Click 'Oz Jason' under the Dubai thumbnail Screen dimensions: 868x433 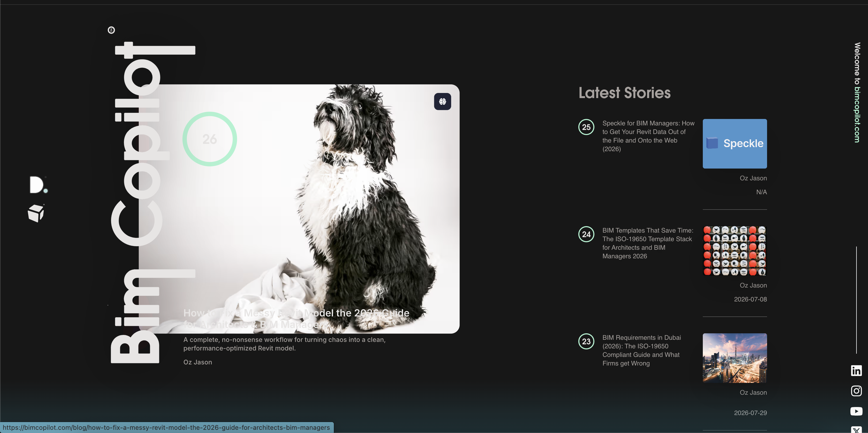tap(753, 393)
